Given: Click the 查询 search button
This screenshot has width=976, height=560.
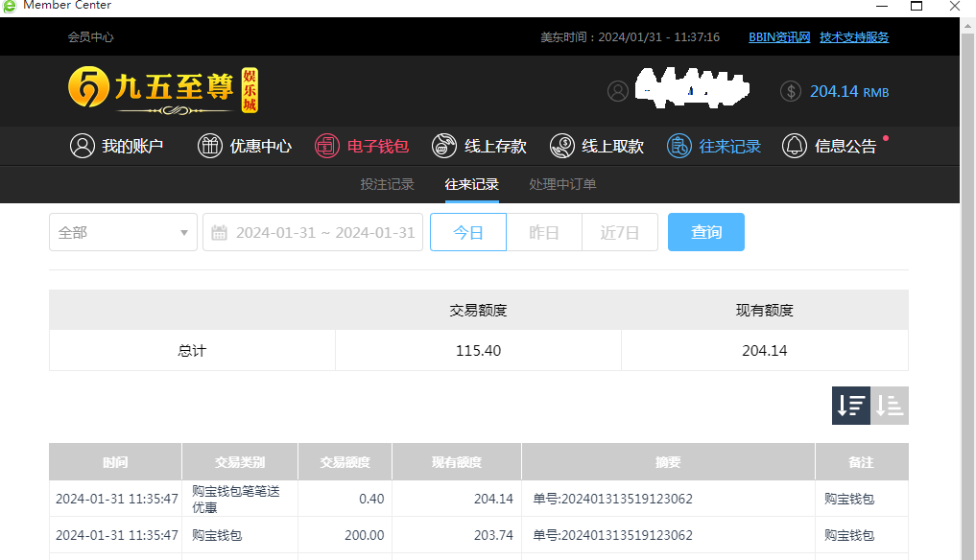Looking at the screenshot, I should pyautogui.click(x=705, y=232).
